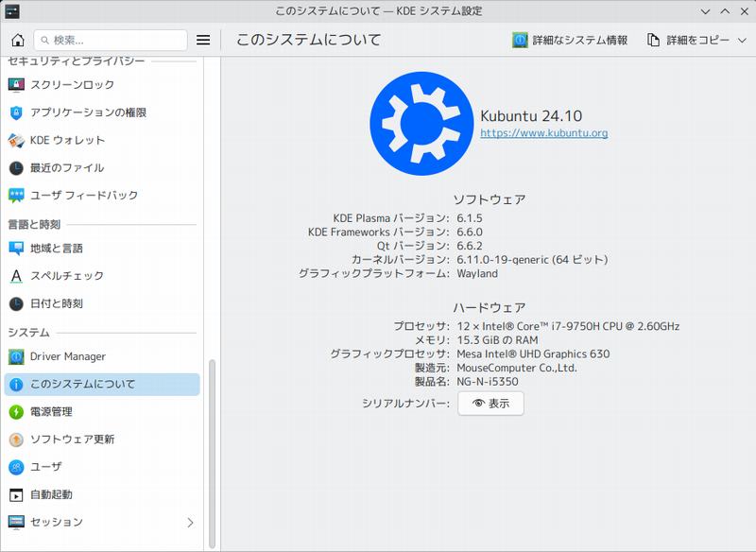Click the Intel Core i7-9750H processor text

pyautogui.click(x=568, y=326)
